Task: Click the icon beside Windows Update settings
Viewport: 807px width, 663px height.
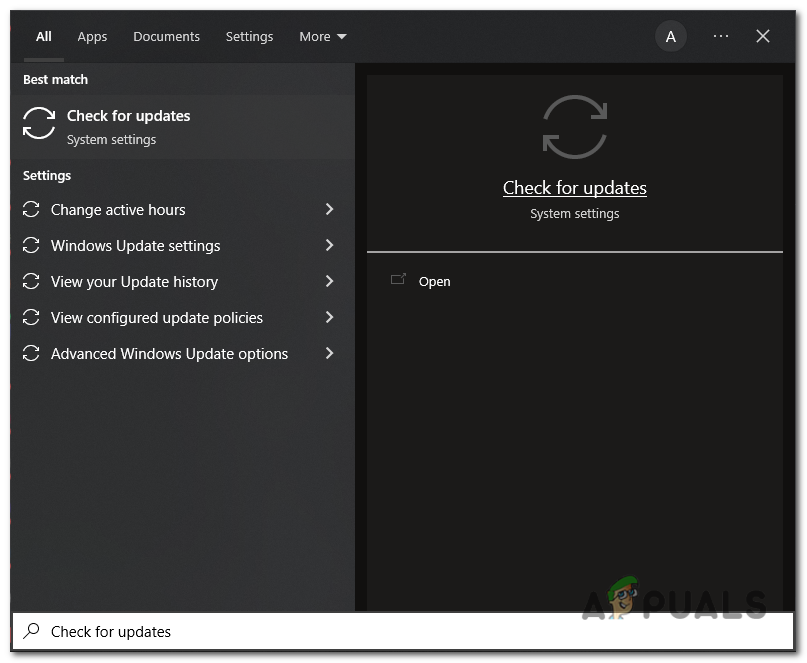Action: pos(33,246)
